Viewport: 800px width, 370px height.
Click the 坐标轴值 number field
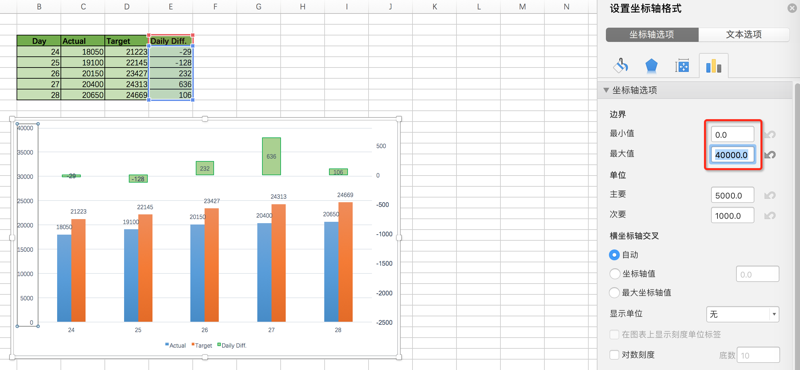[757, 274]
